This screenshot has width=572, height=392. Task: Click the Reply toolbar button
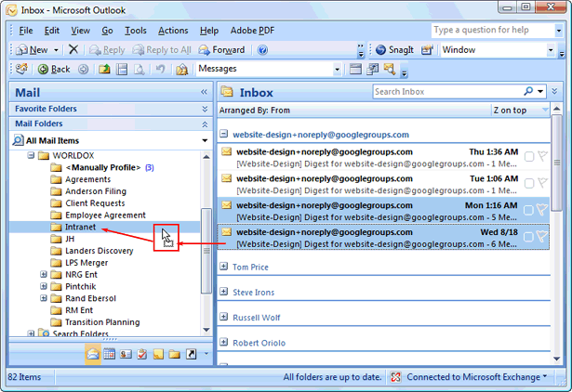pyautogui.click(x=107, y=50)
